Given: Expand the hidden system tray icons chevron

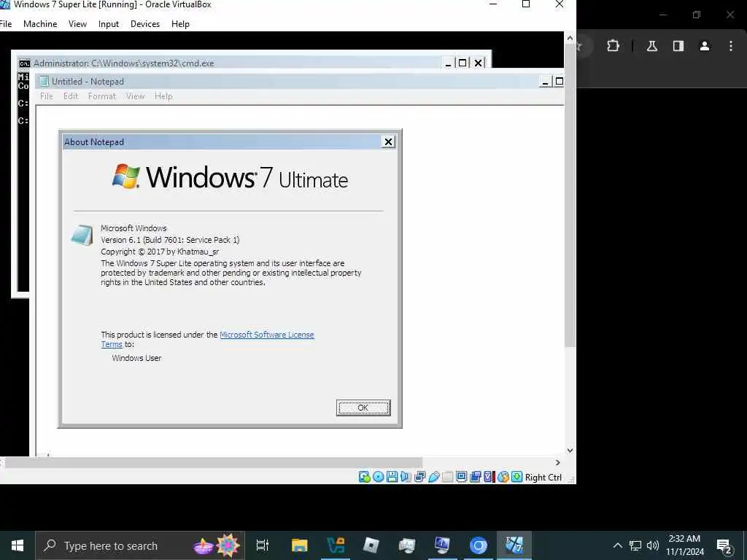Looking at the screenshot, I should pos(617,545).
